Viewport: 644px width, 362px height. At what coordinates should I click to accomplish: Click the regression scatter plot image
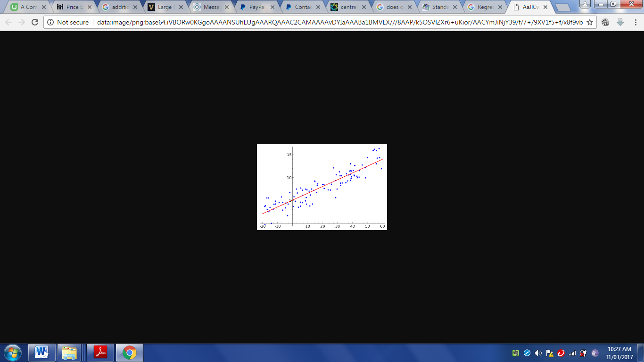pyautogui.click(x=322, y=187)
